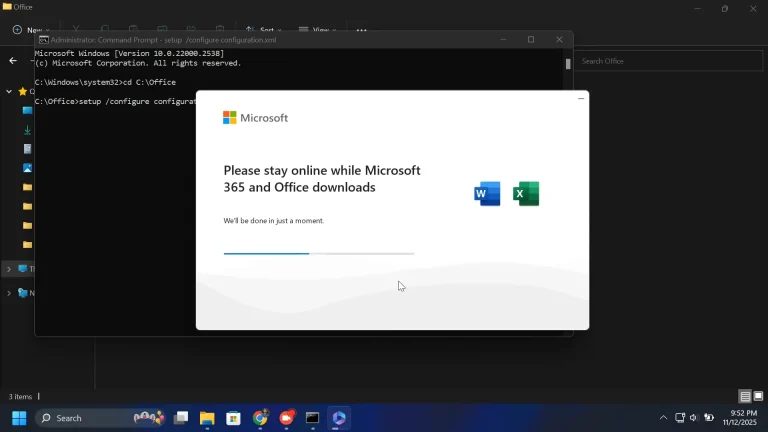The width and height of the screenshot is (768, 432).
Task: Click the Back arrow in File Explorer
Action: pyautogui.click(x=13, y=61)
